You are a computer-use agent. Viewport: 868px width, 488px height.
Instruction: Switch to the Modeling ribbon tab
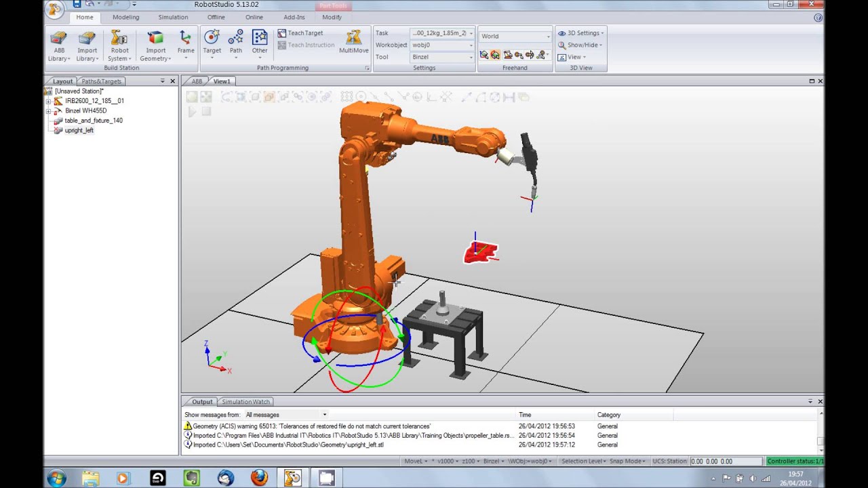tap(126, 18)
